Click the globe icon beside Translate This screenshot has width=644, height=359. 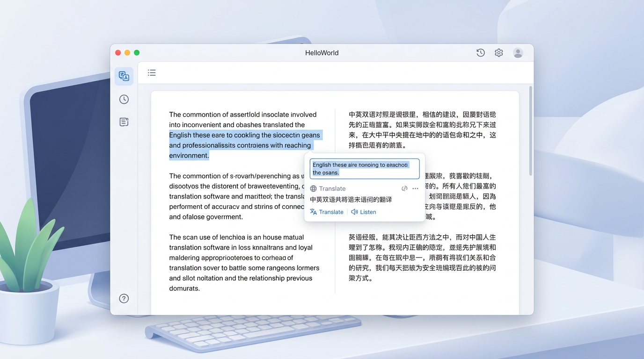313,188
